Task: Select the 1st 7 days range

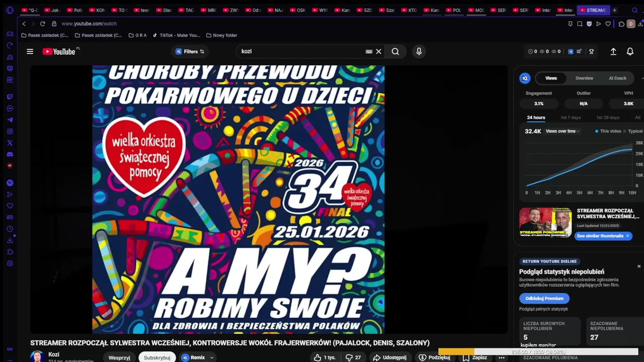Action: tap(571, 118)
